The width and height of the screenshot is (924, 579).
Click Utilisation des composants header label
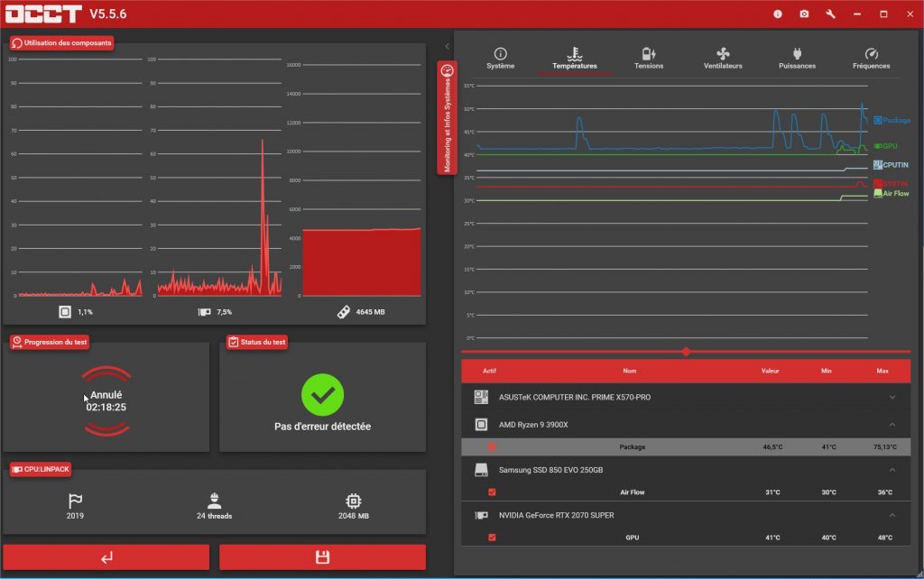tap(62, 43)
